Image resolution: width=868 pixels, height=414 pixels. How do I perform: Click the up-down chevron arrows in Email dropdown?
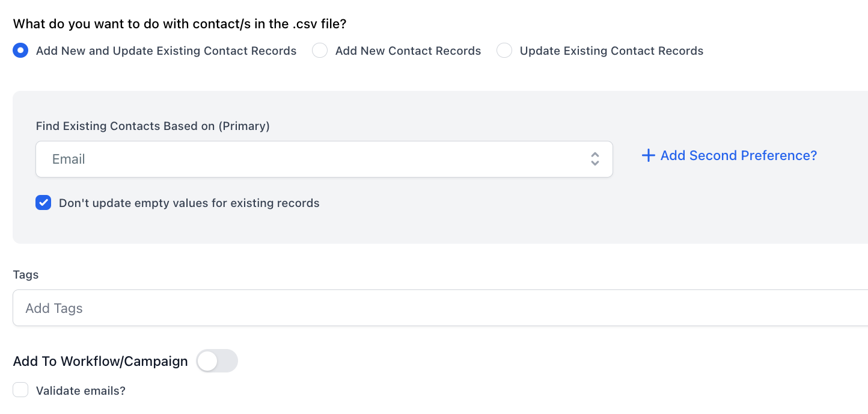(594, 159)
